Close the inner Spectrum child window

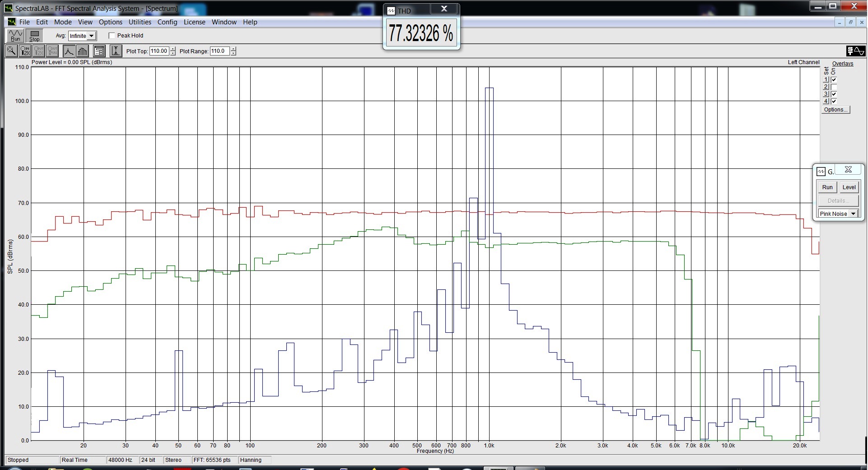pos(861,22)
